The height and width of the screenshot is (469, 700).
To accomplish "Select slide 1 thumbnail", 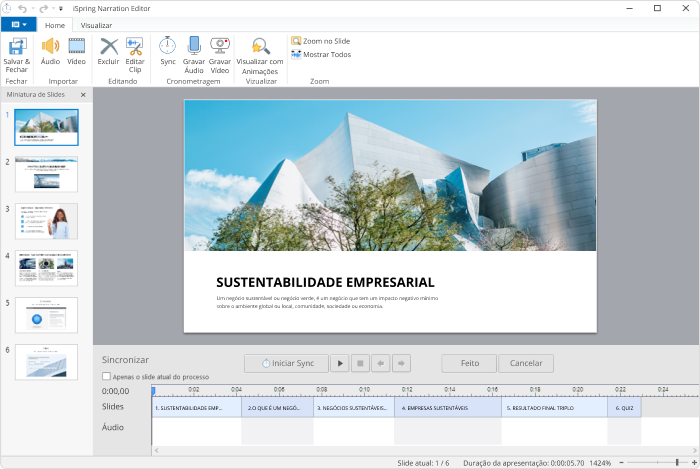I will coord(46,127).
